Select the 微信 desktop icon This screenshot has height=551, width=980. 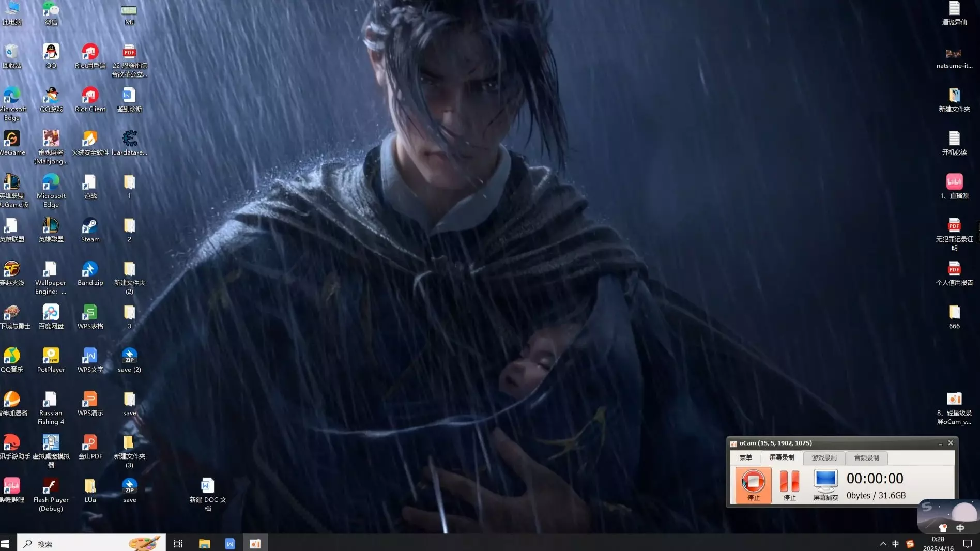(x=51, y=13)
